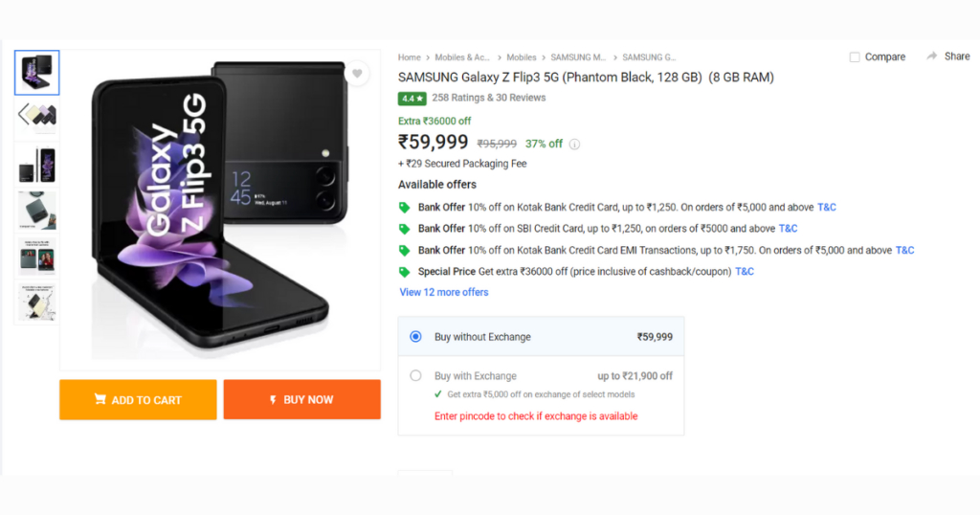
Task: Open SAMSUNG M... breadcrumb link
Action: pyautogui.click(x=578, y=57)
